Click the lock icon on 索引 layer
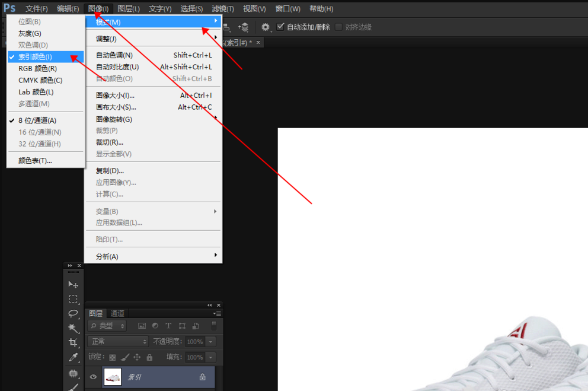The image size is (588, 391). click(x=203, y=377)
